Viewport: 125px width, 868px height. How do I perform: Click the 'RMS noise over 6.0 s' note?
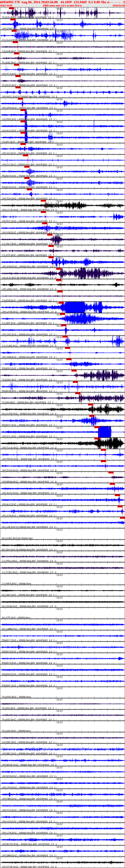62,6
